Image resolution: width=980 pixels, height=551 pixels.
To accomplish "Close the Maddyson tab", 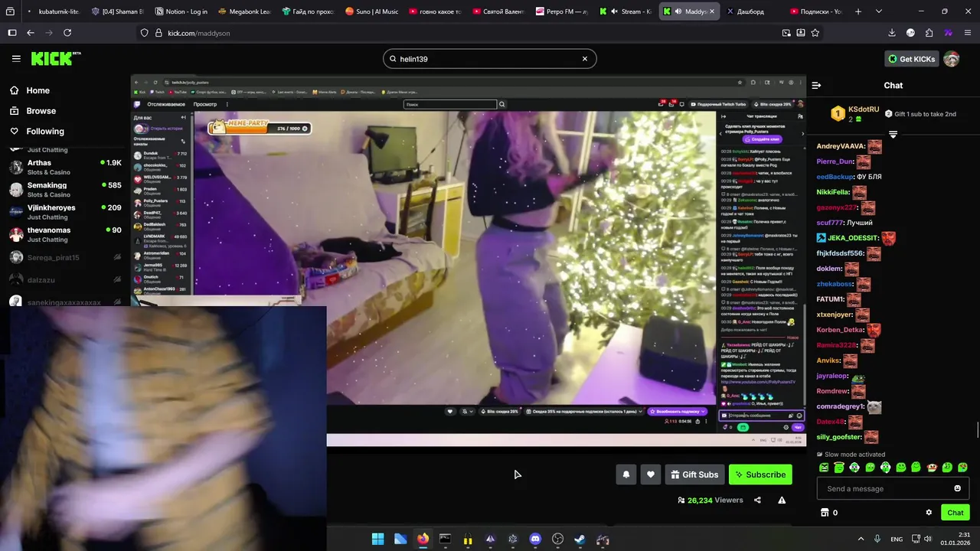I will [x=712, y=11].
